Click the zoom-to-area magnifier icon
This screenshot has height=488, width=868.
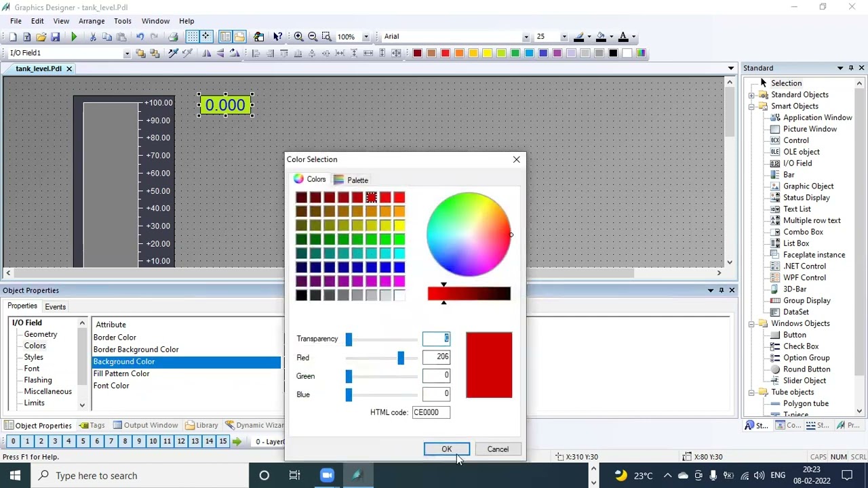pyautogui.click(x=327, y=37)
